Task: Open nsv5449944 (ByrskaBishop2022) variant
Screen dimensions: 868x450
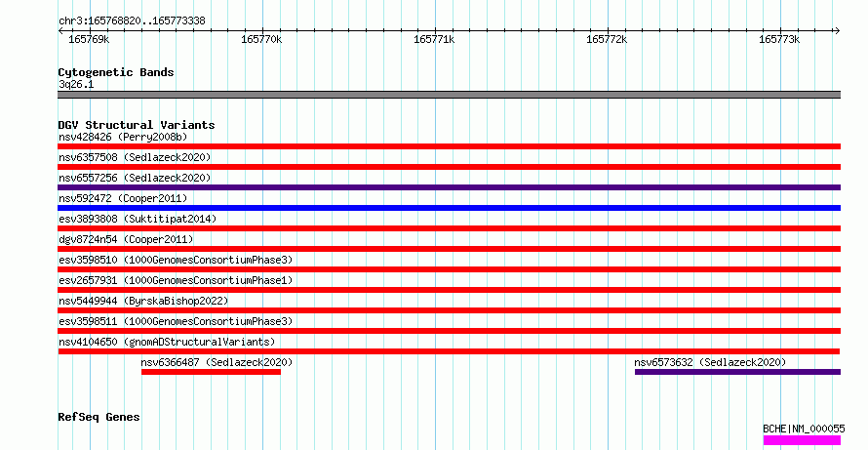Action: (143, 301)
